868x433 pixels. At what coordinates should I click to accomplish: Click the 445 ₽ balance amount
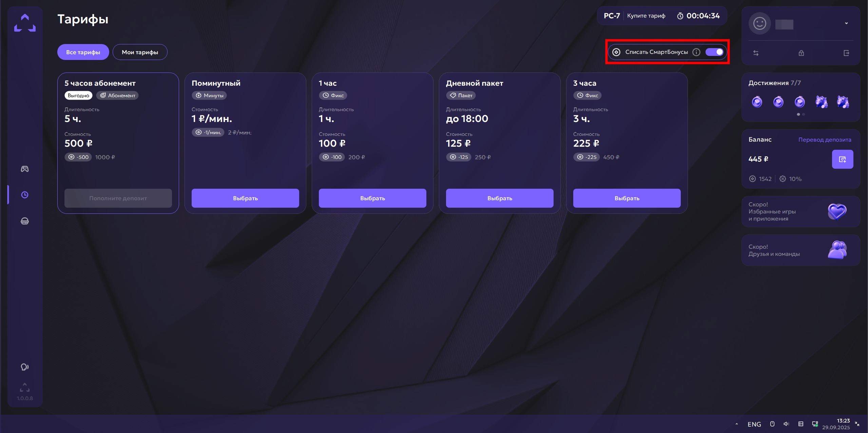pyautogui.click(x=758, y=159)
